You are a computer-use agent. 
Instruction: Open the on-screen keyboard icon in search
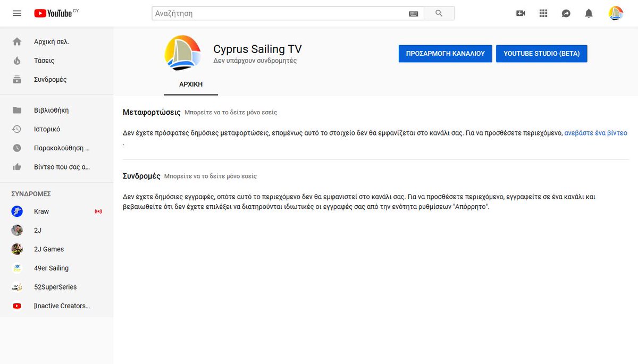413,13
